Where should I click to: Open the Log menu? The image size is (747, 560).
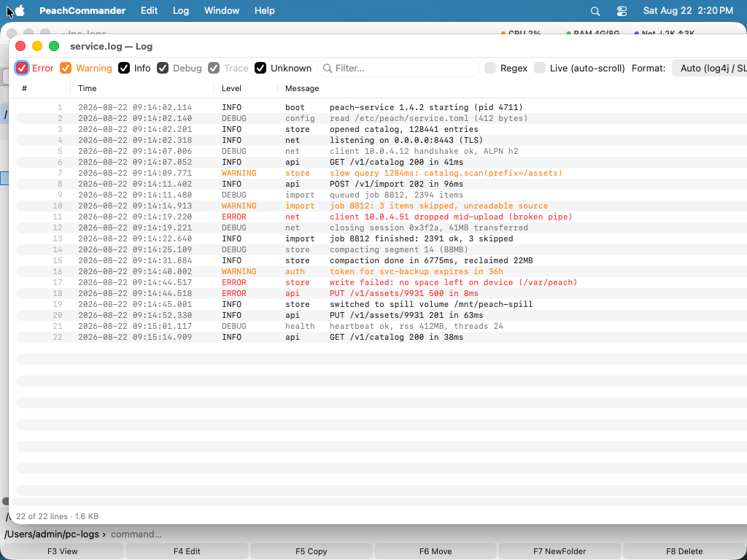(x=181, y=10)
